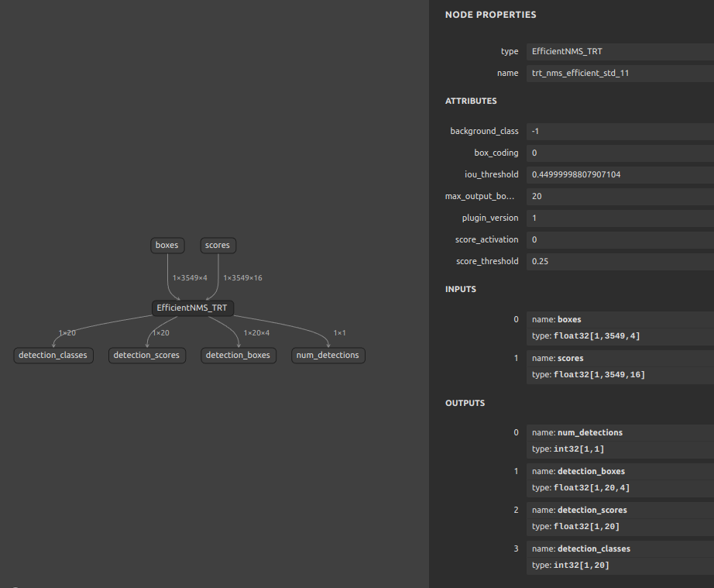Click the iou_threshold value field
This screenshot has height=588, width=714.
click(620, 174)
